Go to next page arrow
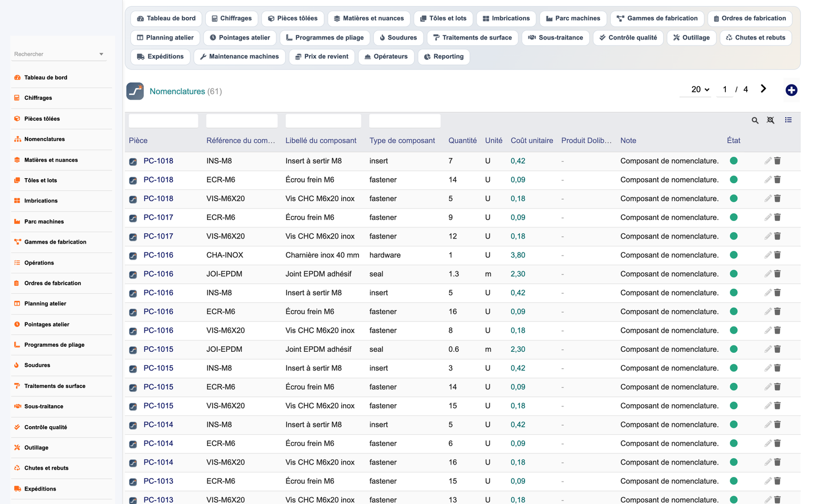This screenshot has width=815, height=504. pos(763,89)
